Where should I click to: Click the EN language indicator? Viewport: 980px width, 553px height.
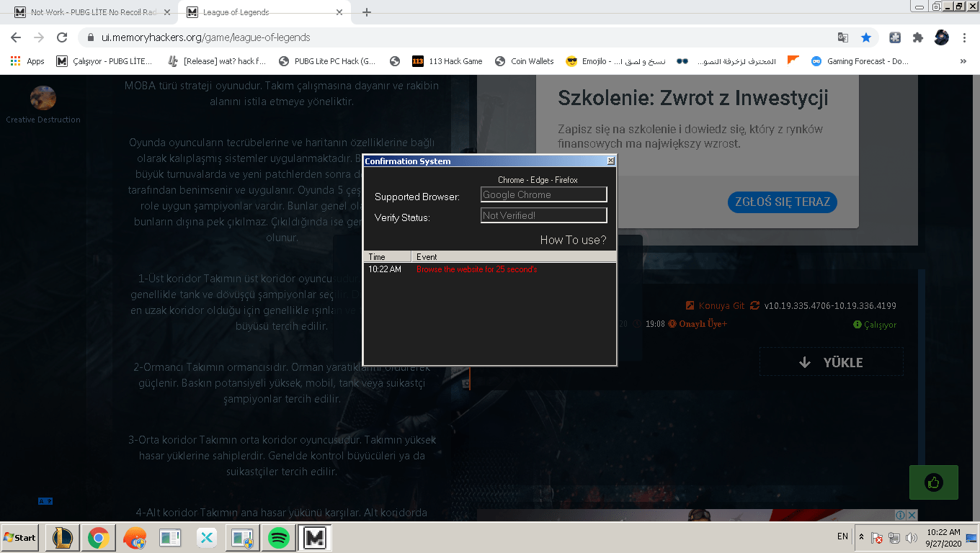[842, 536]
